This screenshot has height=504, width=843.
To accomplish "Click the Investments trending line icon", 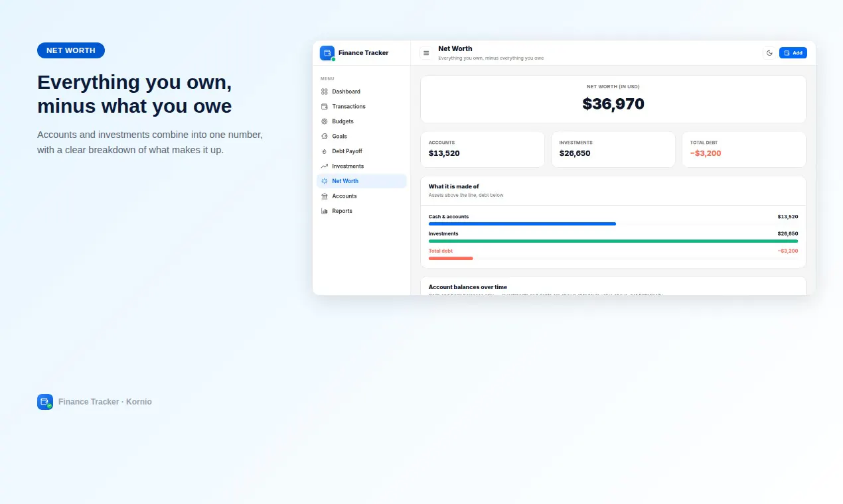I will pos(325,166).
